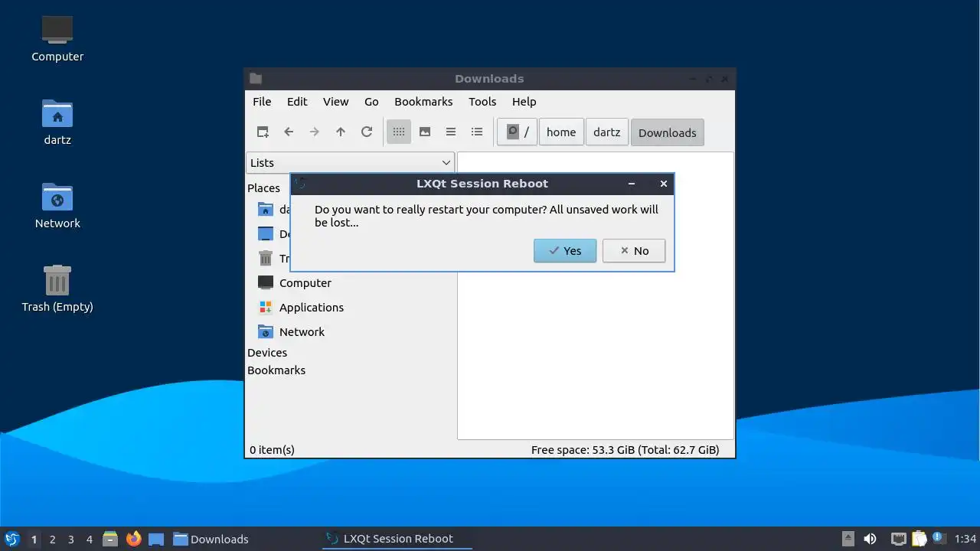Cancel the reboot by clicking No
980x551 pixels.
click(634, 251)
